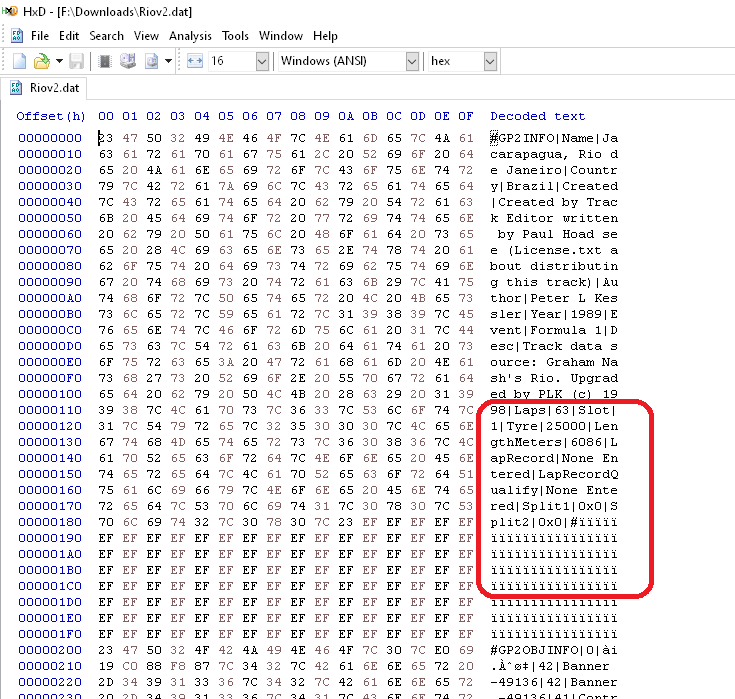Click the Open disk image icon
735x699 pixels.
(x=152, y=62)
